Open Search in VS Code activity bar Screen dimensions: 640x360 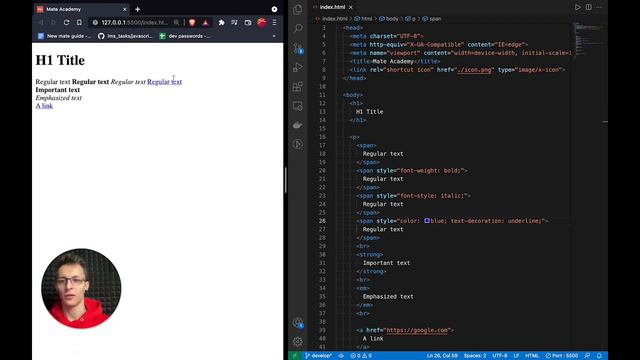(x=298, y=28)
